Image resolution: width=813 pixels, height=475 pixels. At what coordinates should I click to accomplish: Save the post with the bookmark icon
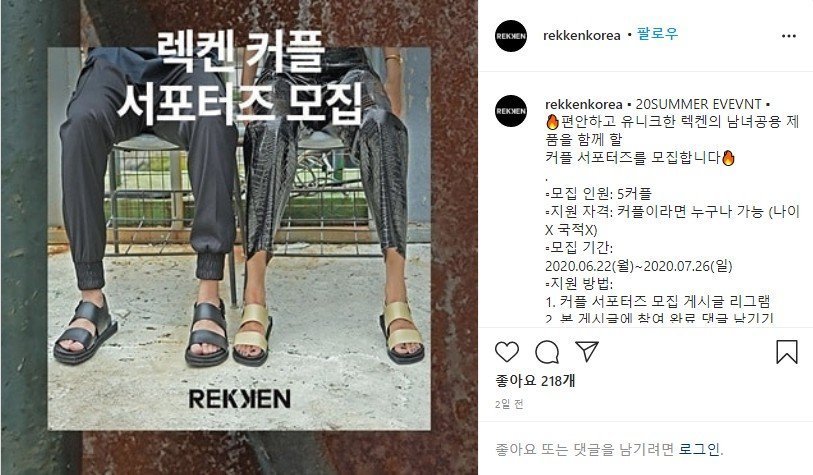tap(787, 352)
